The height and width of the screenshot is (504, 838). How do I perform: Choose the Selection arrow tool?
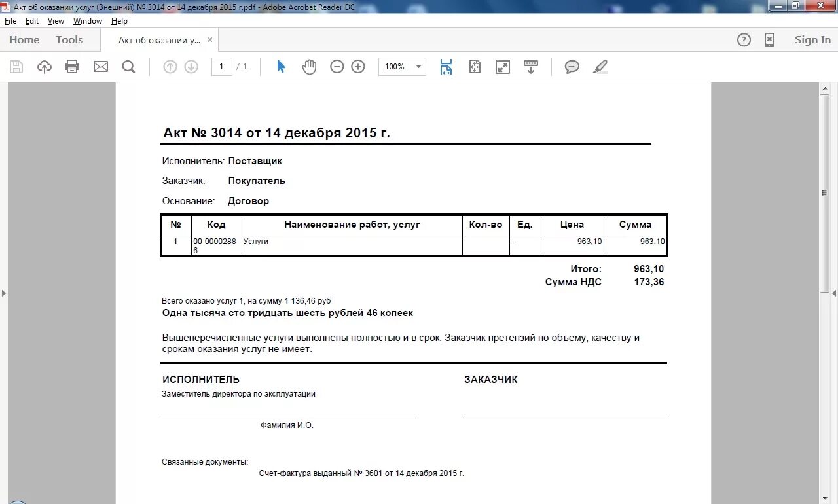tap(282, 66)
